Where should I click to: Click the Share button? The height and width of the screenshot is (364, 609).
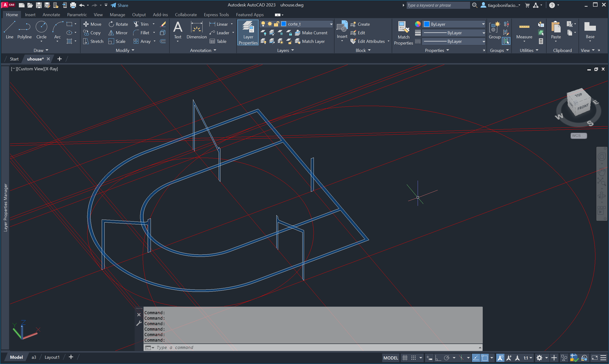[x=119, y=5]
